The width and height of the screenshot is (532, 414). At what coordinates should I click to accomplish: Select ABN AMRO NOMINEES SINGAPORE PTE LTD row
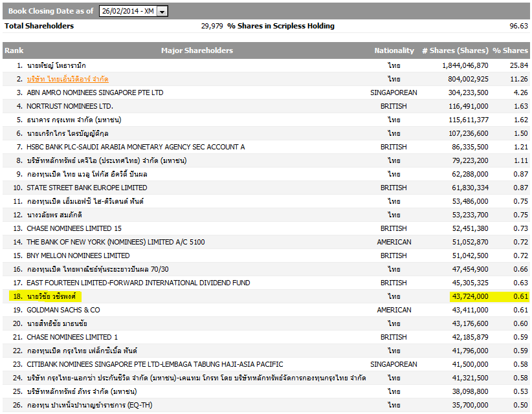tap(94, 93)
